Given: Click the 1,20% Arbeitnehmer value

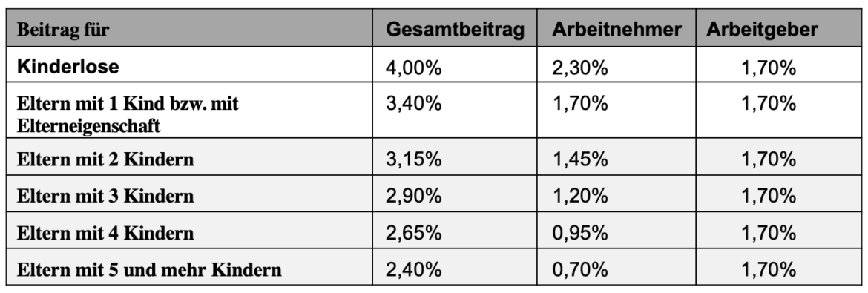Looking at the screenshot, I should [580, 197].
